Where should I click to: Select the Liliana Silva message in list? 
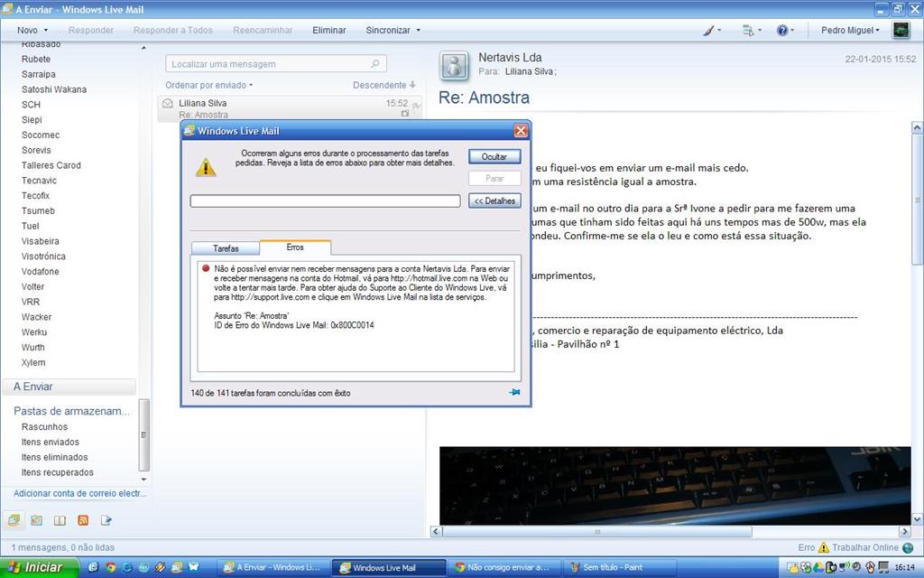point(290,108)
